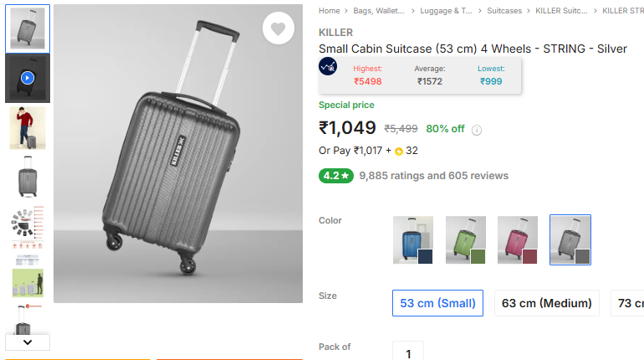Add suitcase to wishlist with heart icon
Viewport: 644px width, 360px height.
tap(278, 28)
